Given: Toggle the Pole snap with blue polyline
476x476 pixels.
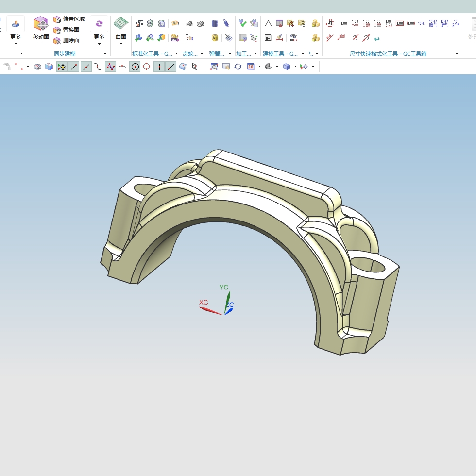Looking at the screenshot, I should tap(111, 67).
